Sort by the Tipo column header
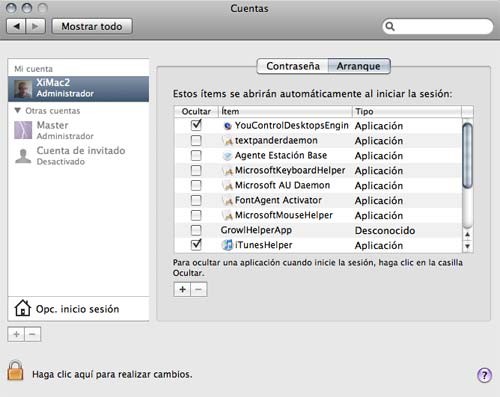This screenshot has height=397, width=500. pyautogui.click(x=407, y=111)
